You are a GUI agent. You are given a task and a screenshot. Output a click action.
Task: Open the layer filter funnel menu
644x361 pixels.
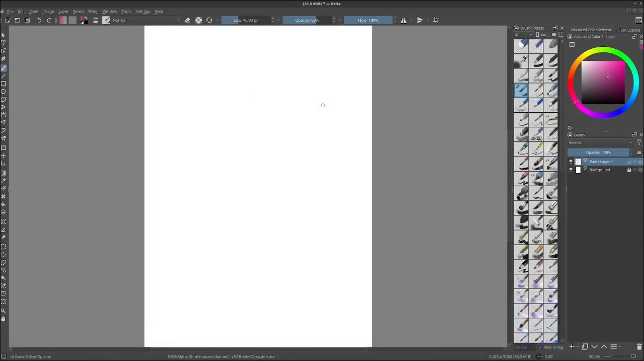[639, 142]
